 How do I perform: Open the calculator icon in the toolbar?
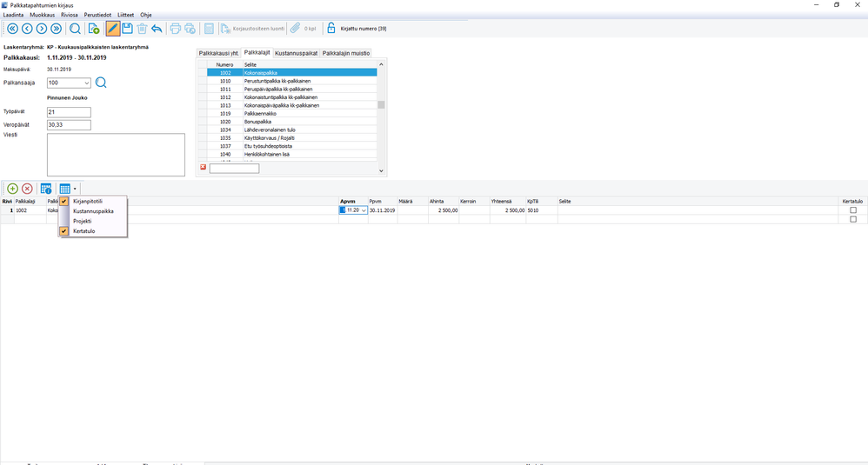(x=209, y=29)
